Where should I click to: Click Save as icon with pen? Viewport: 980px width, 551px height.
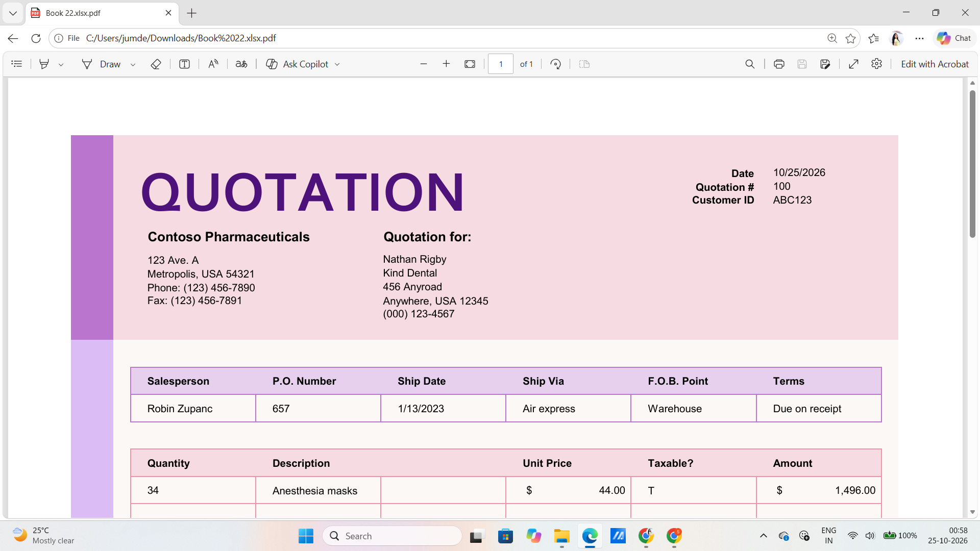[x=825, y=64]
